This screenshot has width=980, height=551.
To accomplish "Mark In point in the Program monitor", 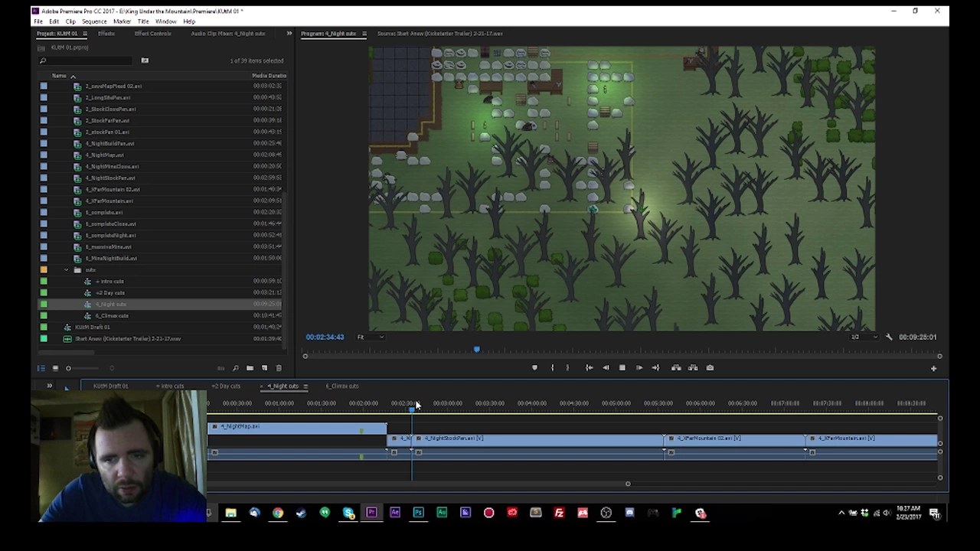I will 552,368.
